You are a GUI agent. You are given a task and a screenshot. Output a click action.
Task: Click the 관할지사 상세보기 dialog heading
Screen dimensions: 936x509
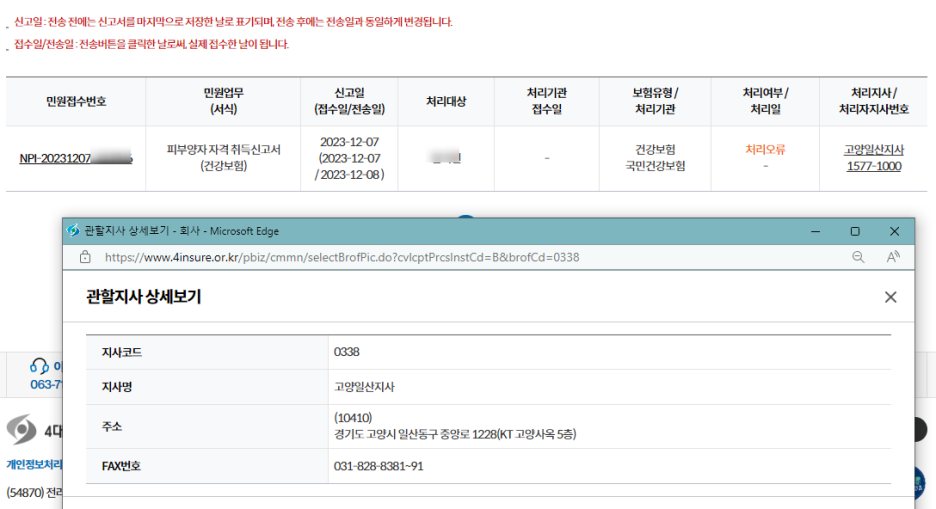click(x=144, y=297)
